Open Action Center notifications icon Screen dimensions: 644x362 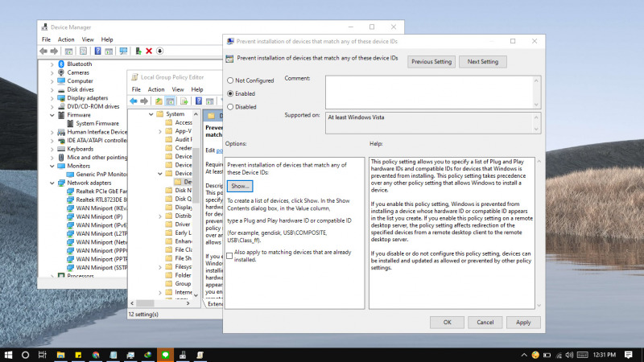tap(629, 355)
